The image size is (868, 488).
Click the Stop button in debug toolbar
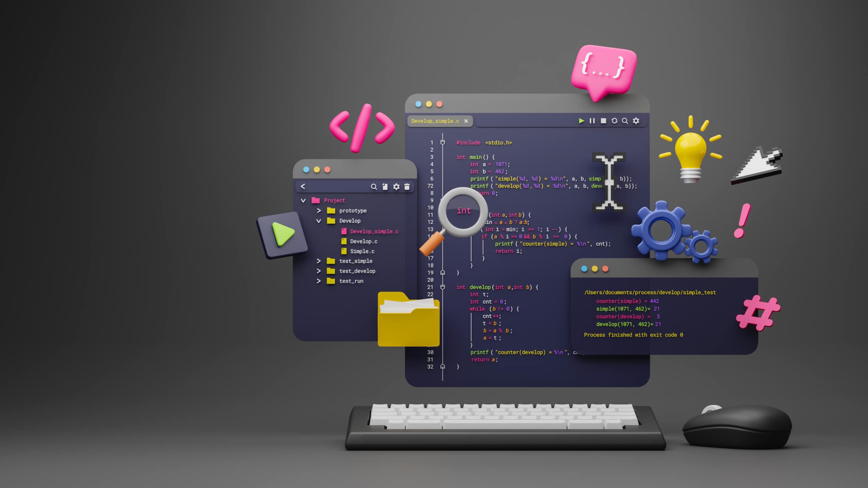[603, 120]
